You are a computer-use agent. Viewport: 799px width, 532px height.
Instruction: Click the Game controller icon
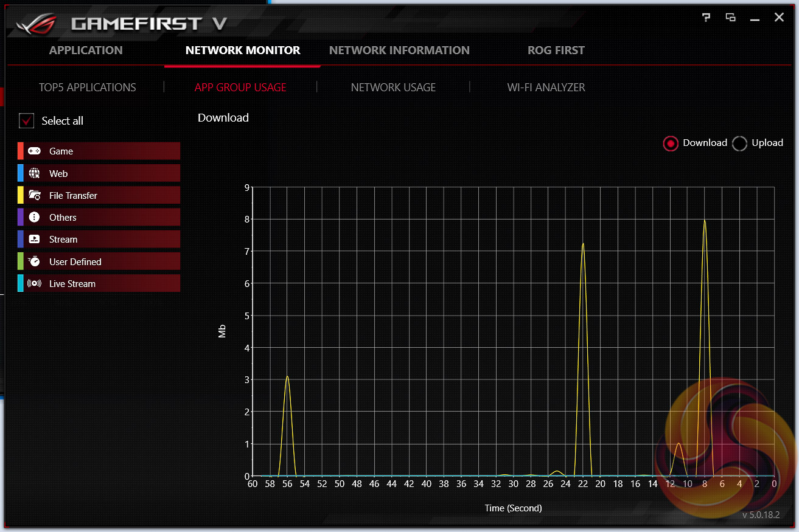point(34,151)
